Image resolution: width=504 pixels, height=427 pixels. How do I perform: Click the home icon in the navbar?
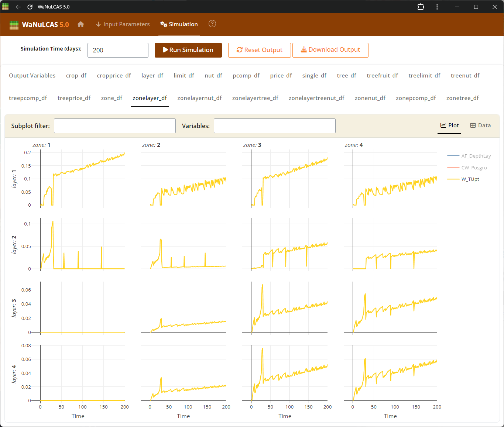(x=81, y=24)
